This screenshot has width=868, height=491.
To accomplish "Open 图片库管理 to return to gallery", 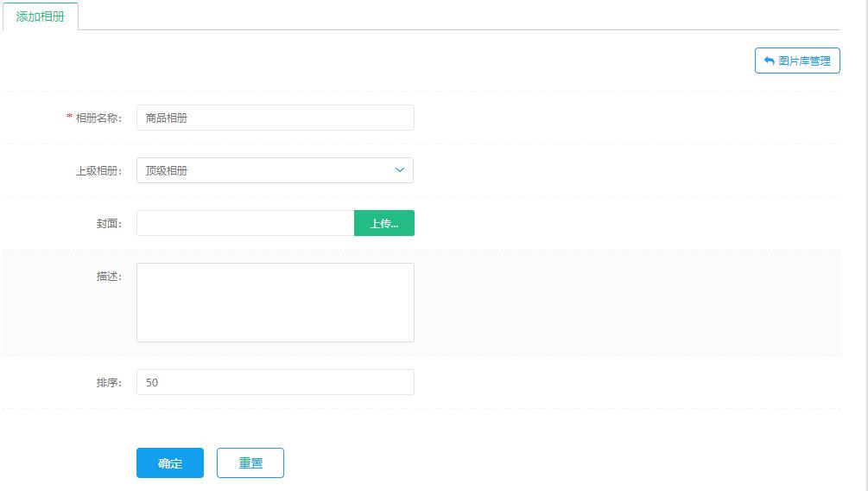I will pos(797,61).
